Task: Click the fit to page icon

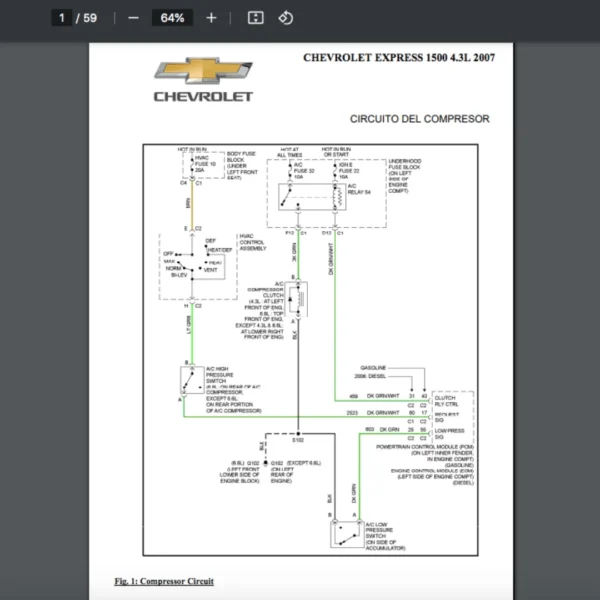Action: pos(255,18)
